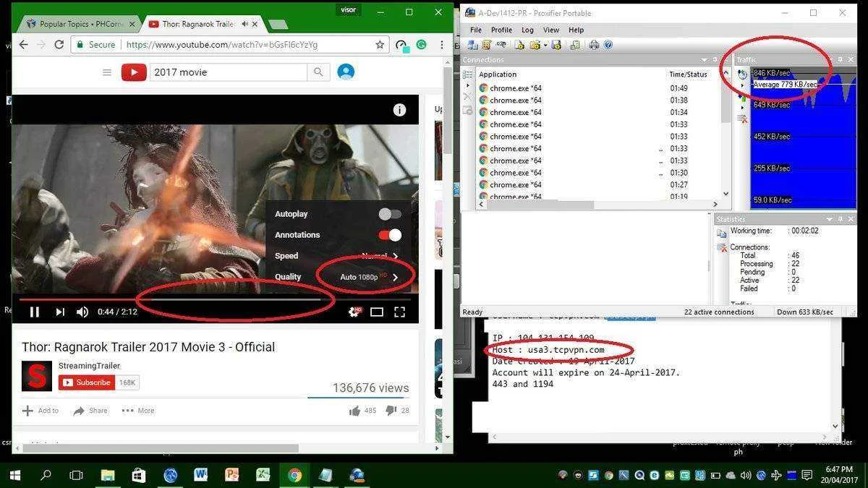Click YouTube search magnifier button
The height and width of the screenshot is (488, 868).
[x=318, y=72]
